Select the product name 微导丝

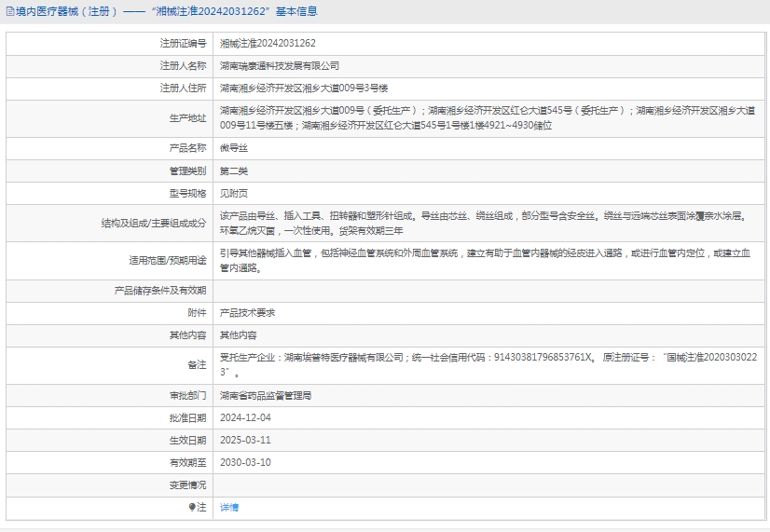(234, 148)
